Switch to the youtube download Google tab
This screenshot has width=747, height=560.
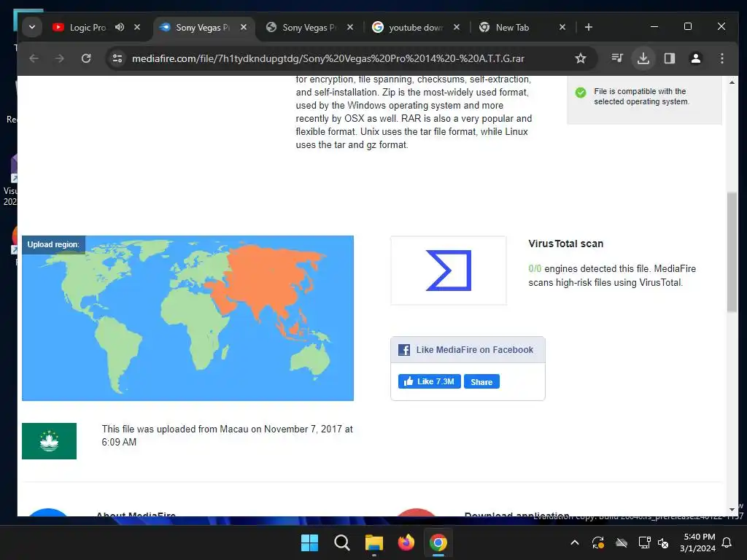pos(415,27)
